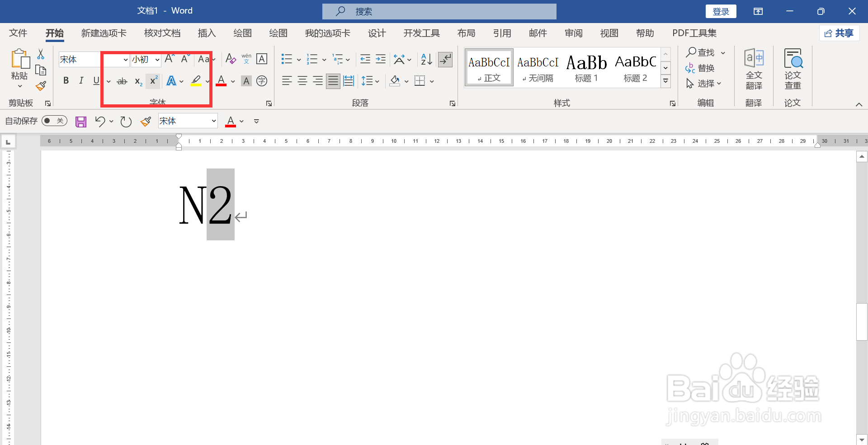
Task: Apply red font color in ribbon
Action: click(221, 81)
